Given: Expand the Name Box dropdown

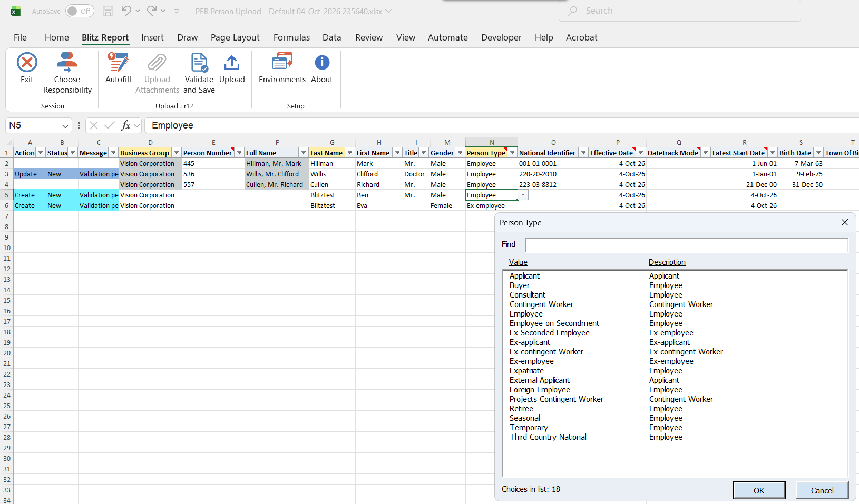Looking at the screenshot, I should (65, 126).
